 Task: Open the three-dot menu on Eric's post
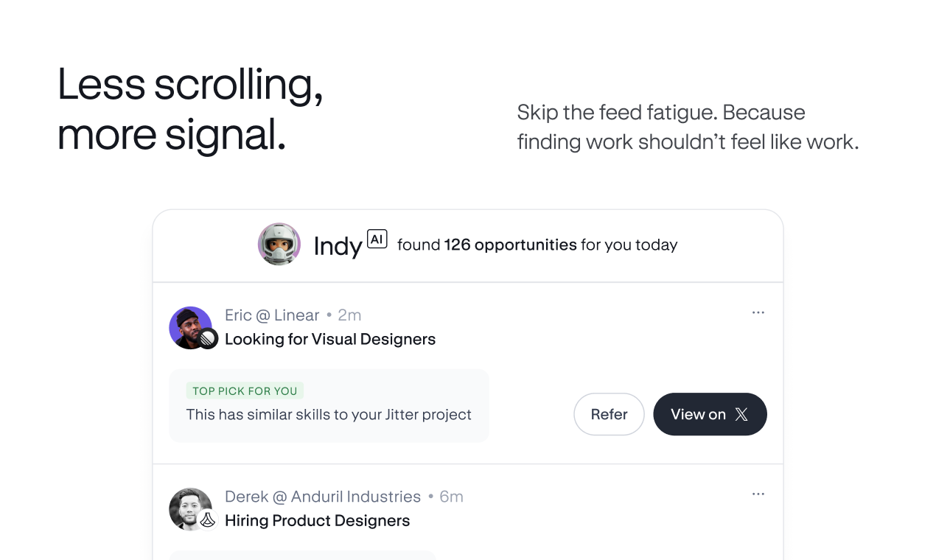tap(758, 313)
